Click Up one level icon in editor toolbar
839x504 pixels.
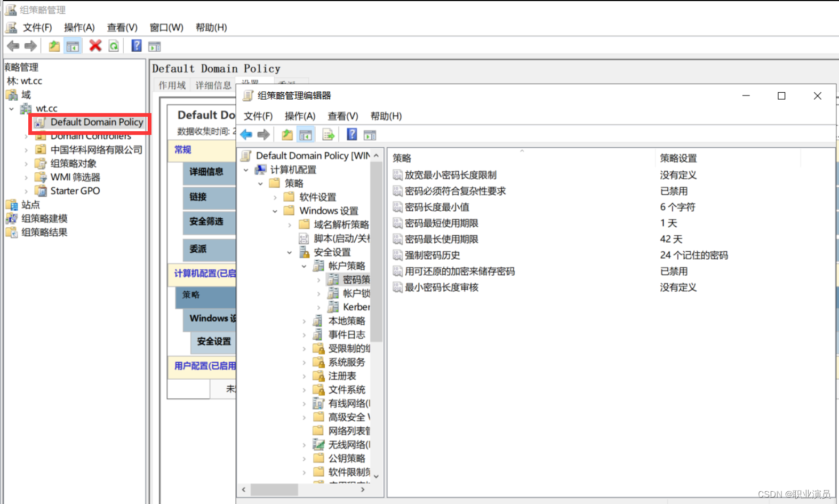(287, 134)
